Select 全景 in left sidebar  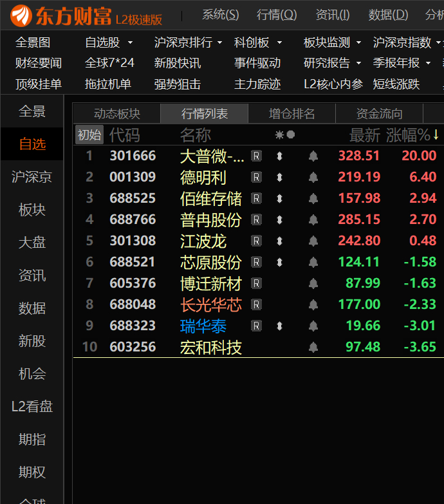(x=32, y=111)
